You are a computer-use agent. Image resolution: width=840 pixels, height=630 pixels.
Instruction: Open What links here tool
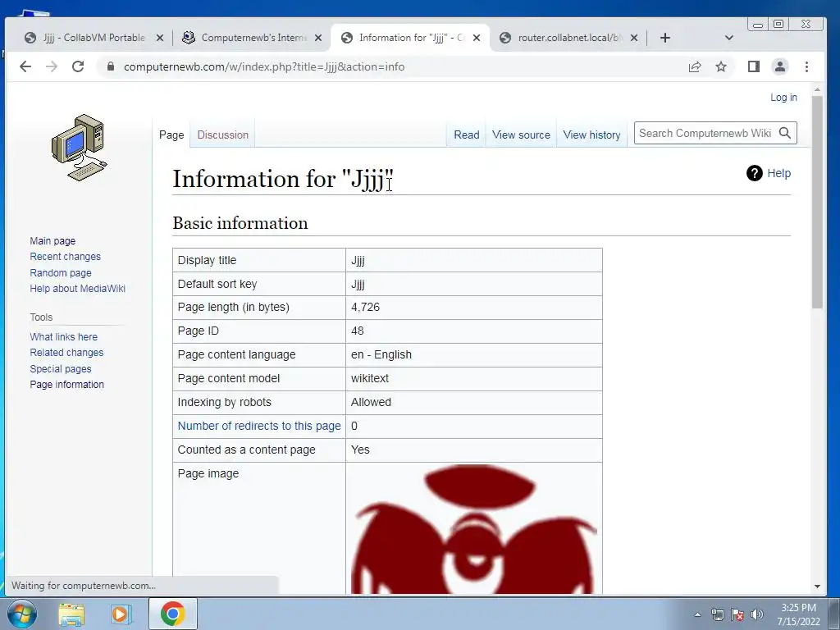[x=64, y=337]
